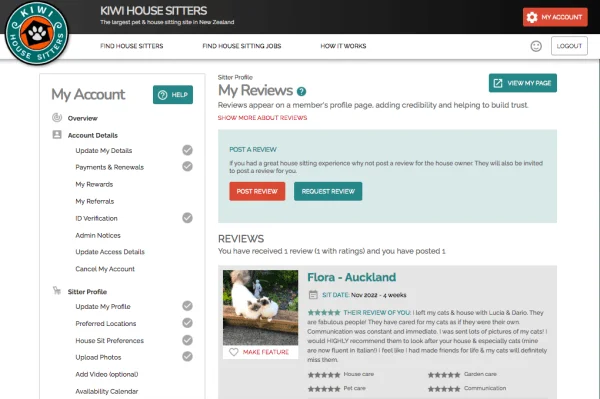Open Find House Sitters in the navigation
The height and width of the screenshot is (399, 600).
[x=132, y=46]
